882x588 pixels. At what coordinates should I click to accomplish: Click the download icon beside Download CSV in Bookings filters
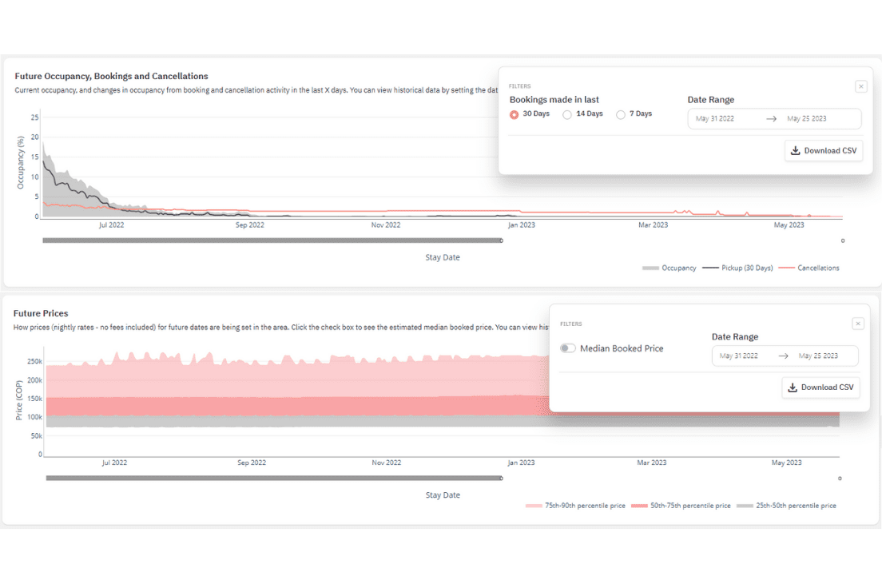tap(796, 150)
